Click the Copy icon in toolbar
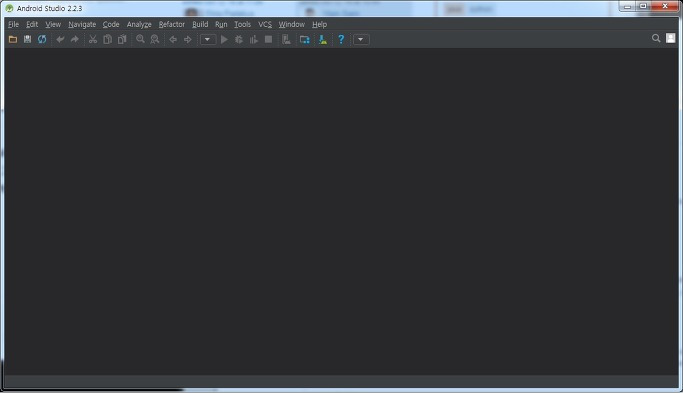 (x=107, y=40)
